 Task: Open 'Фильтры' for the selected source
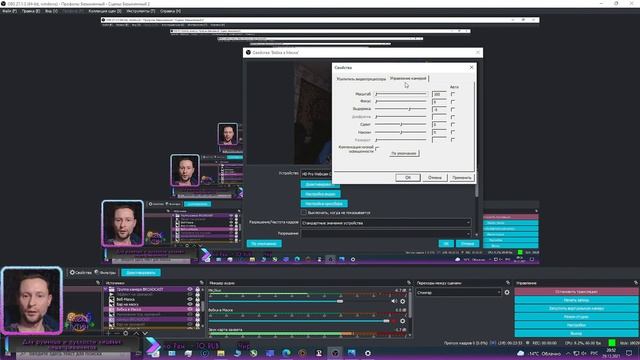106,273
